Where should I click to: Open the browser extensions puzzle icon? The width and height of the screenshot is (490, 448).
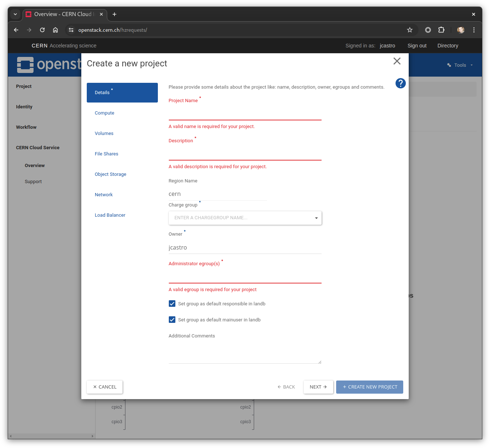click(x=441, y=30)
